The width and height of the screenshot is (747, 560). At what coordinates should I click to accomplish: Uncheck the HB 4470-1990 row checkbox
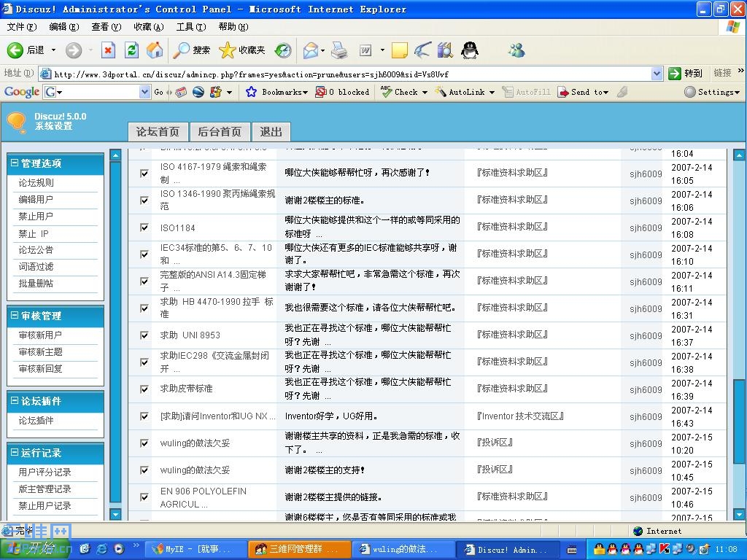tap(144, 308)
